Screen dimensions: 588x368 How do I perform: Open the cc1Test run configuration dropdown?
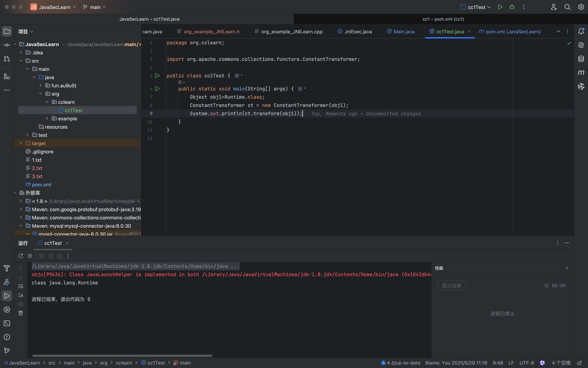tap(476, 7)
